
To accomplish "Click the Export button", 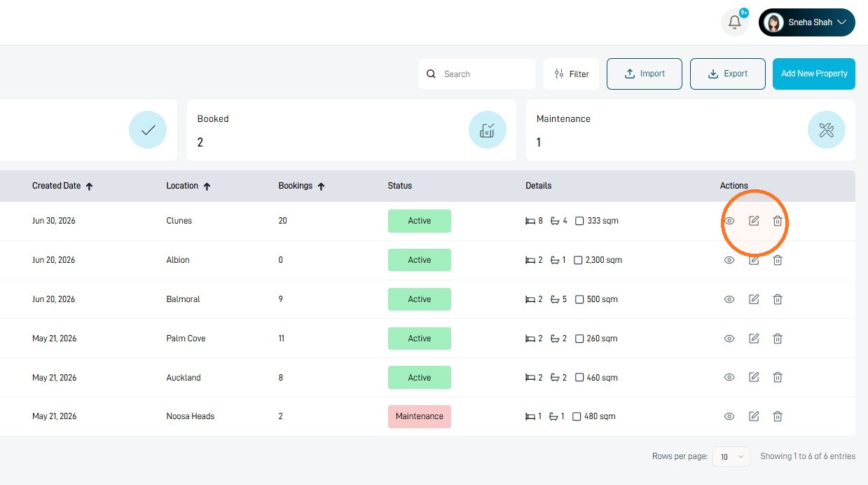I will coord(728,74).
